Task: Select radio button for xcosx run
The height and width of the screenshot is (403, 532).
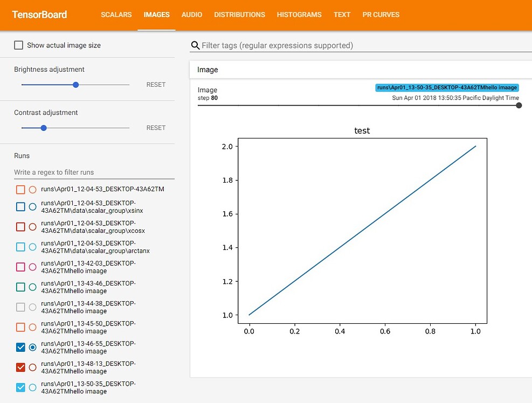Action: (32, 227)
